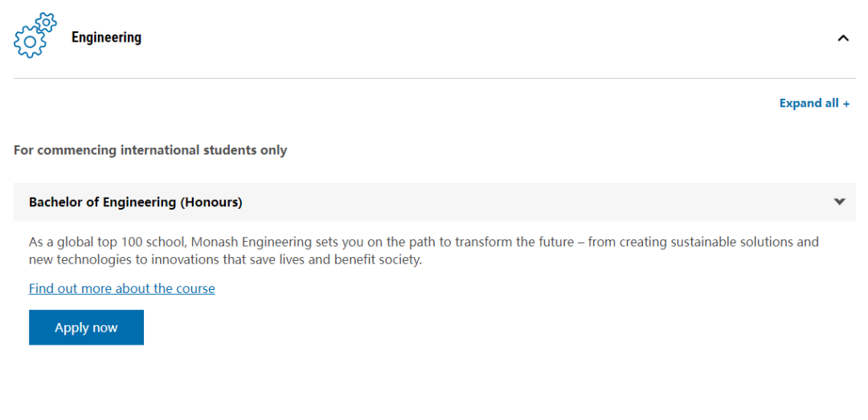
Task: Click the blue gears Engineering icon
Action: [x=35, y=35]
